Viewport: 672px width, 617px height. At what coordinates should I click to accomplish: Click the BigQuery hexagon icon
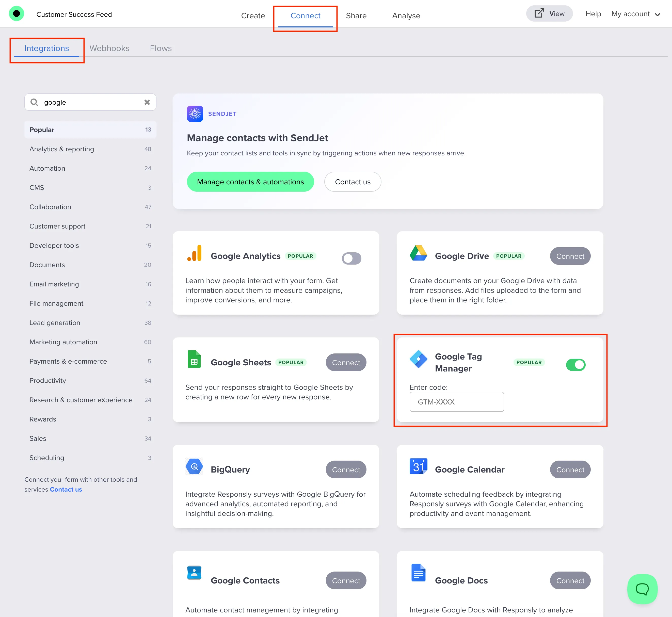[194, 466]
